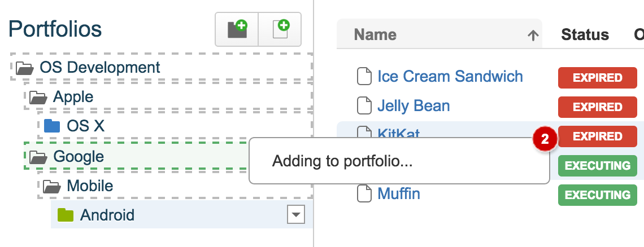The height and width of the screenshot is (247, 644).
Task: Click the Jelly Bean document icon
Action: coord(364,105)
